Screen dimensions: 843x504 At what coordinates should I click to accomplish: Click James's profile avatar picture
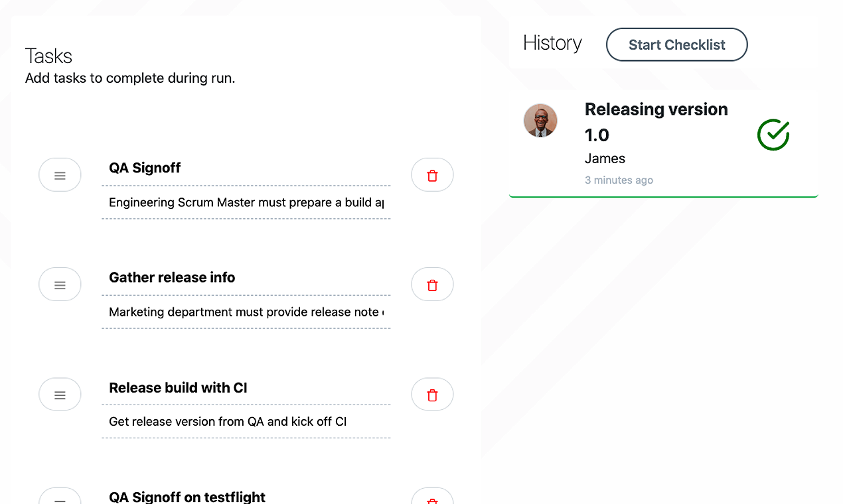point(540,120)
